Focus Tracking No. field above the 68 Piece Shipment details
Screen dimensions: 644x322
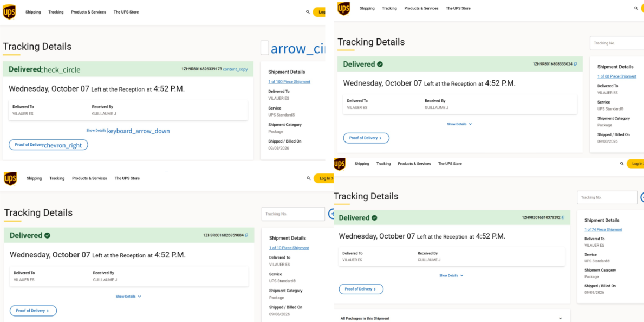click(x=617, y=43)
